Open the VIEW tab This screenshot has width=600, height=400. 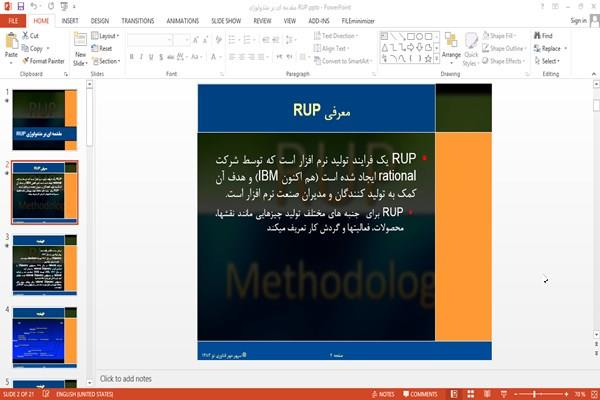(x=290, y=21)
